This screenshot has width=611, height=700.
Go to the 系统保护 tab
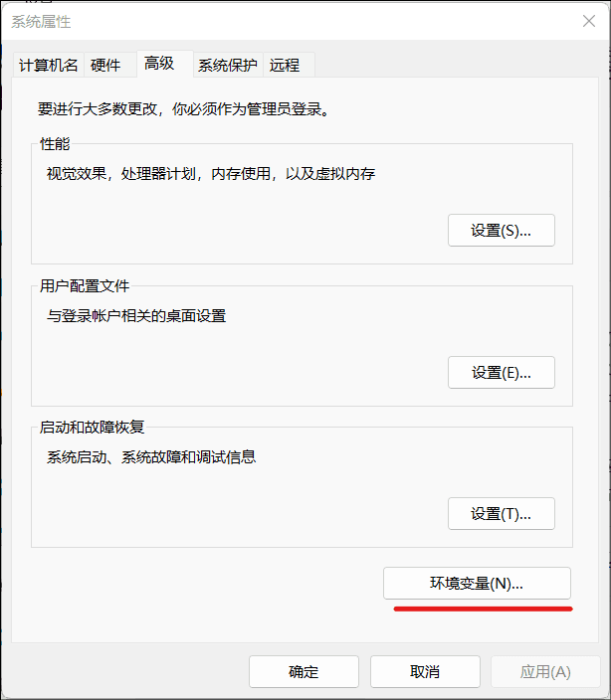228,66
